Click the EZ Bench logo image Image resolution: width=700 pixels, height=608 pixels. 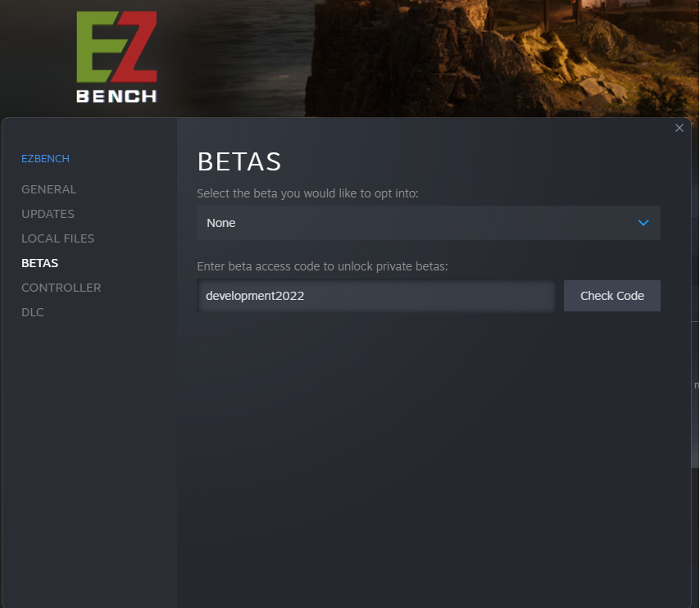coord(116,57)
